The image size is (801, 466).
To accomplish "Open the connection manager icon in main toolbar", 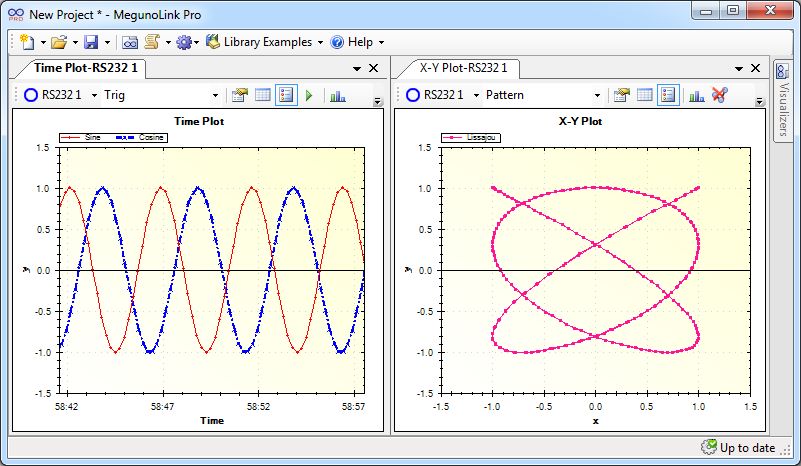I will pos(130,42).
